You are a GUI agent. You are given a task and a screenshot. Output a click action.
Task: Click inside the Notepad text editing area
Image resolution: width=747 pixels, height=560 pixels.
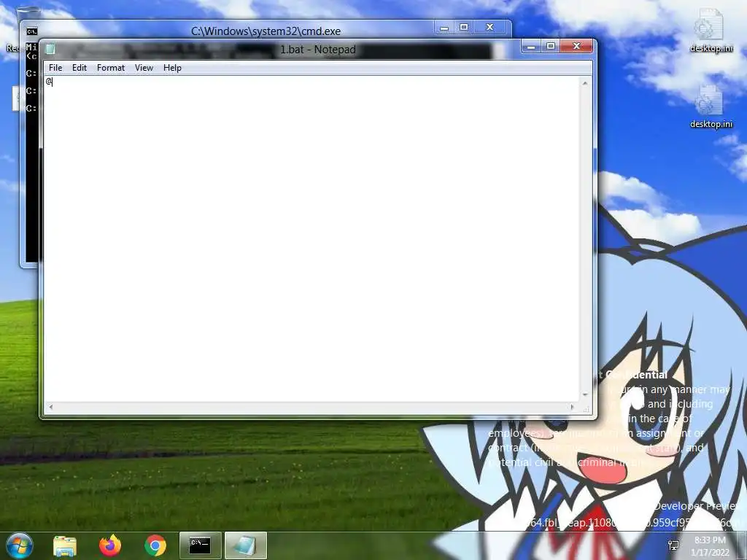click(x=312, y=238)
